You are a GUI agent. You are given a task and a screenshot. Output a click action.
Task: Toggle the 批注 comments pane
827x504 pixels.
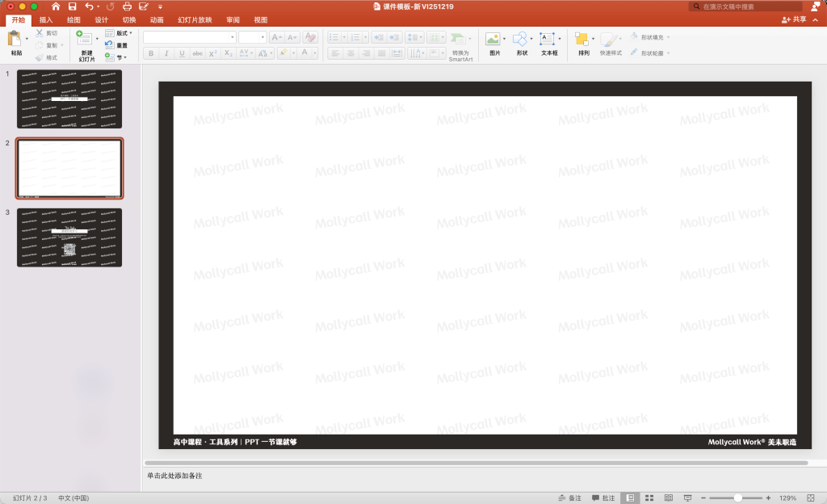pos(603,498)
